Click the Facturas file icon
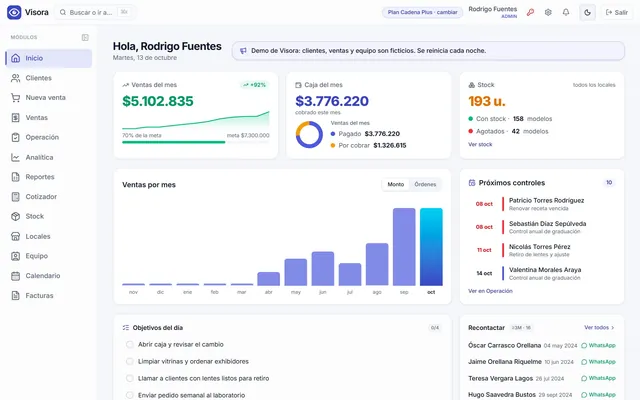Screen dimensions: 640x400 coord(16,296)
